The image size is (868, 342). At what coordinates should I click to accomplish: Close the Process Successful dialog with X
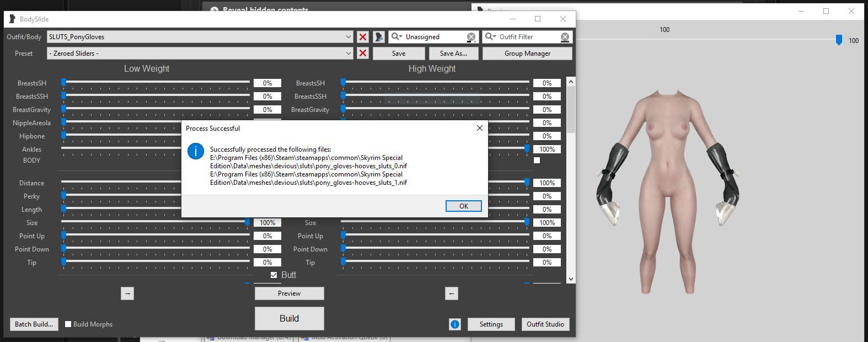pyautogui.click(x=480, y=128)
